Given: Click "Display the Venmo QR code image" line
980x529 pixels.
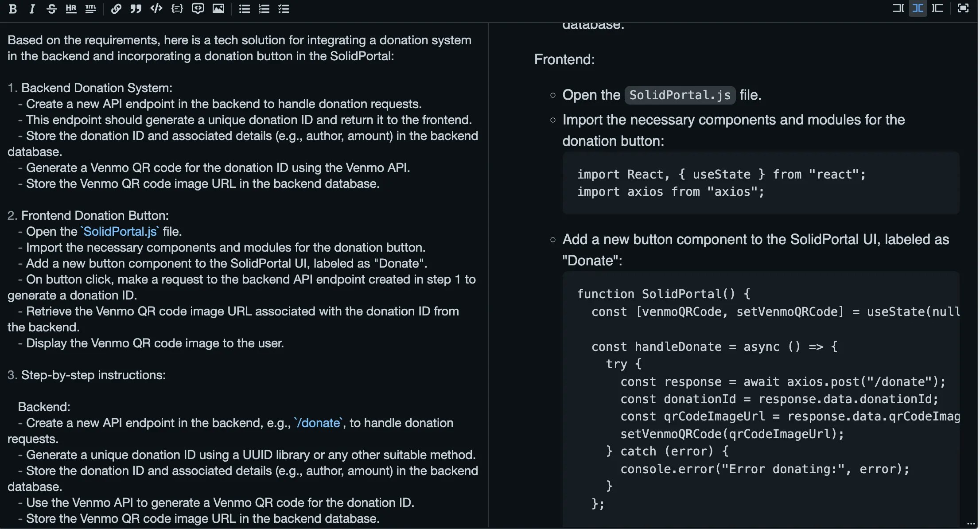Looking at the screenshot, I should click(151, 343).
